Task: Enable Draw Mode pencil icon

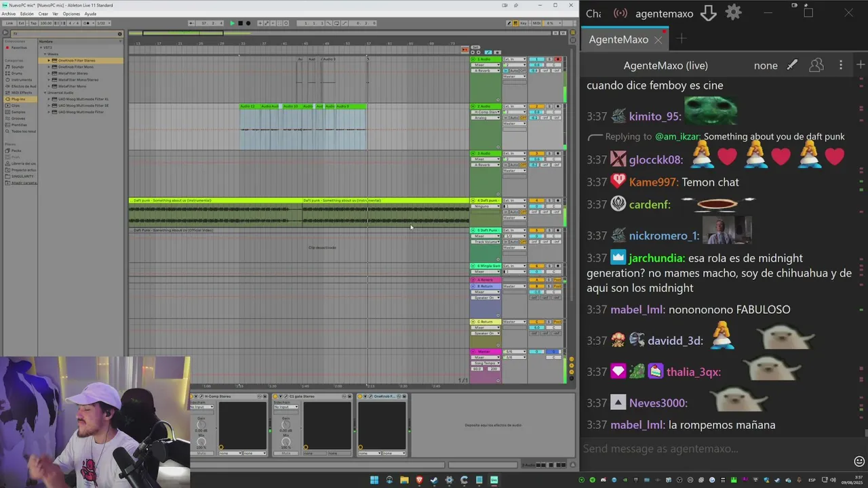Action: pyautogui.click(x=510, y=23)
